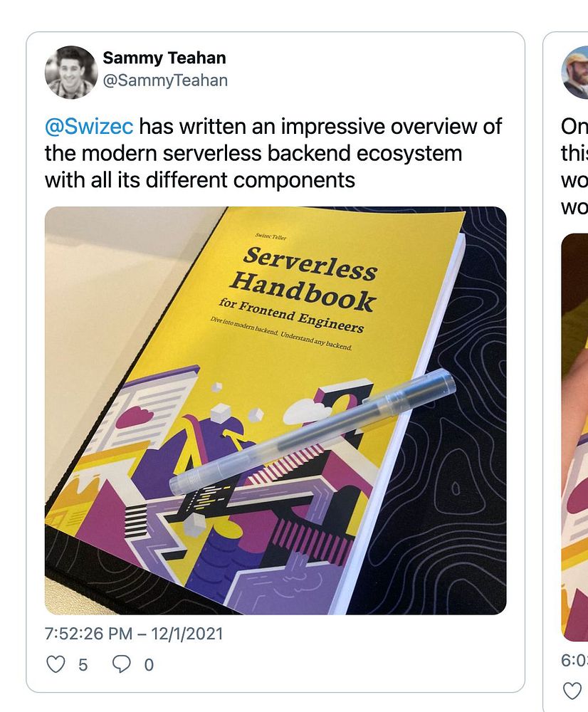The height and width of the screenshot is (712, 588).
Task: Click the like count number 5
Action: click(83, 665)
